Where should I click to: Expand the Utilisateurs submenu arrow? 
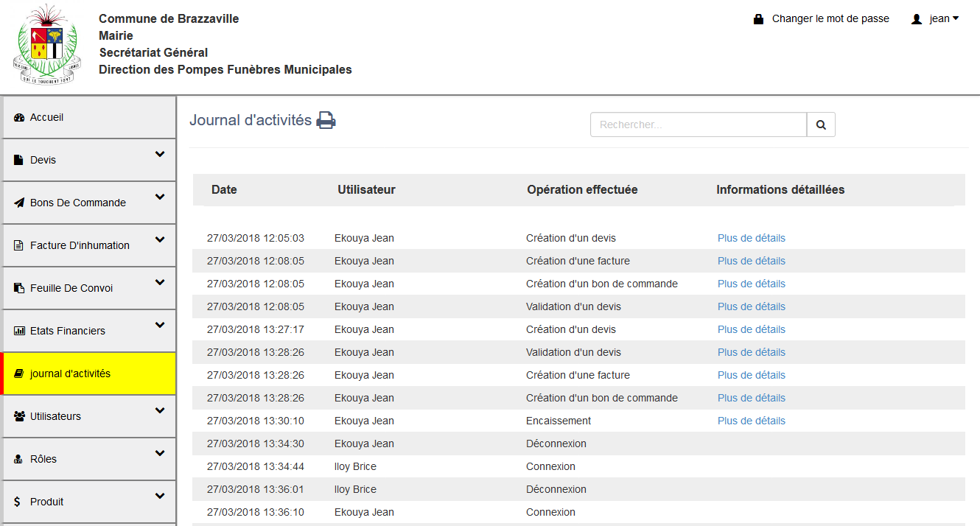coord(160,411)
